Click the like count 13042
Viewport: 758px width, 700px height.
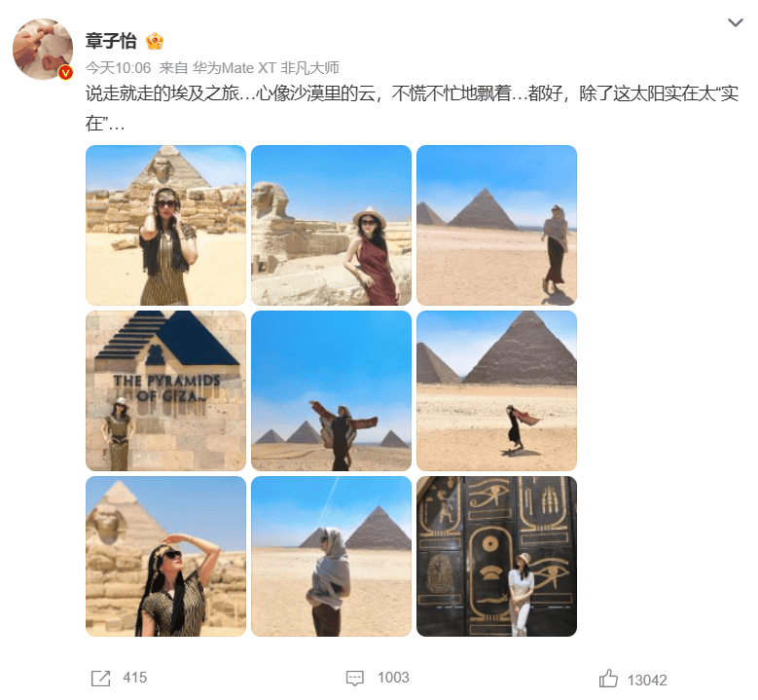tap(647, 681)
